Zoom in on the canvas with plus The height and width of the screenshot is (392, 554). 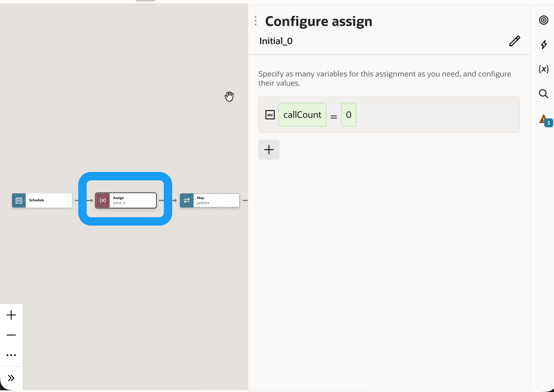[x=11, y=315]
